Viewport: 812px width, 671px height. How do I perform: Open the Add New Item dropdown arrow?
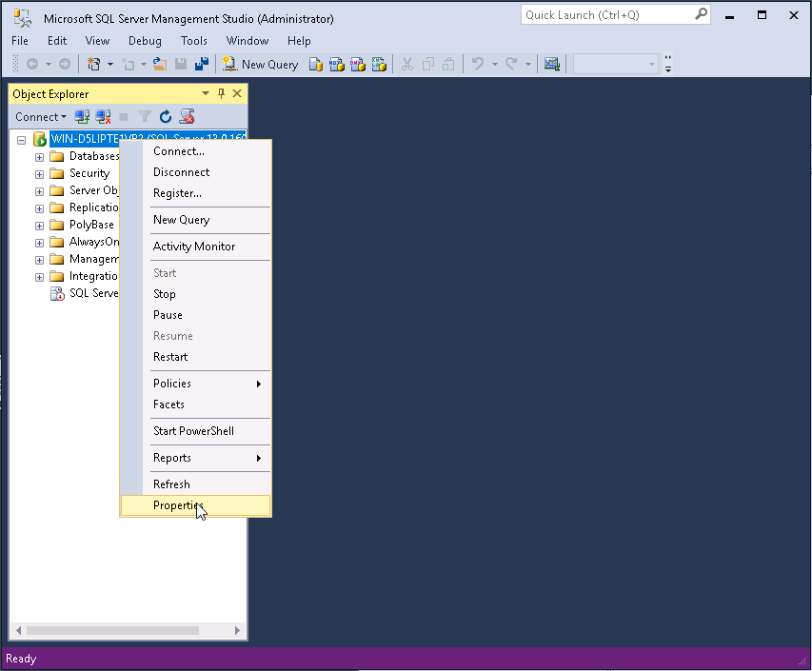144,64
